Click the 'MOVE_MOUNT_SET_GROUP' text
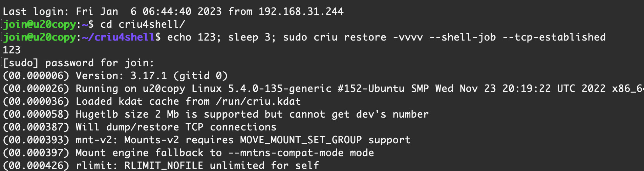This screenshot has width=644, height=171. pos(301,140)
